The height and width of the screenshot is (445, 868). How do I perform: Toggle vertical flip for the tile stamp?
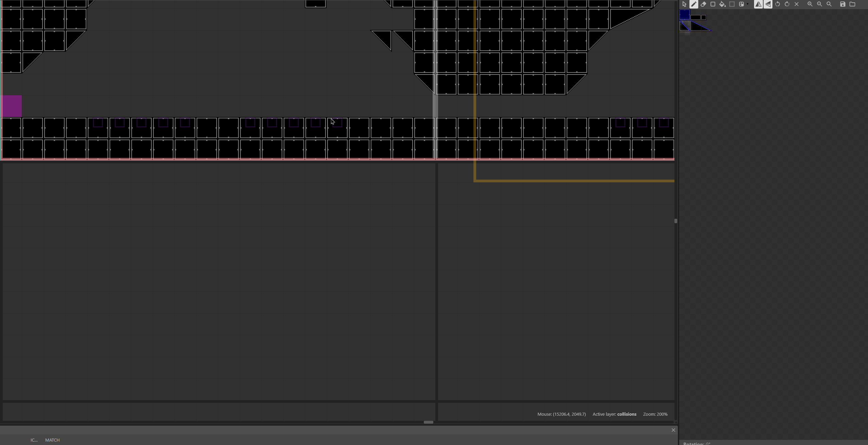point(768,4)
